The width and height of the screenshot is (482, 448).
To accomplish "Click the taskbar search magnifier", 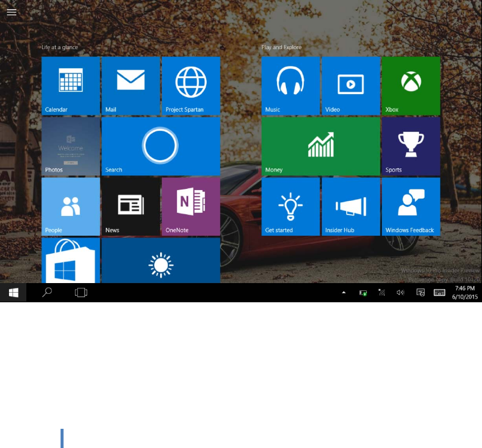I will (47, 292).
